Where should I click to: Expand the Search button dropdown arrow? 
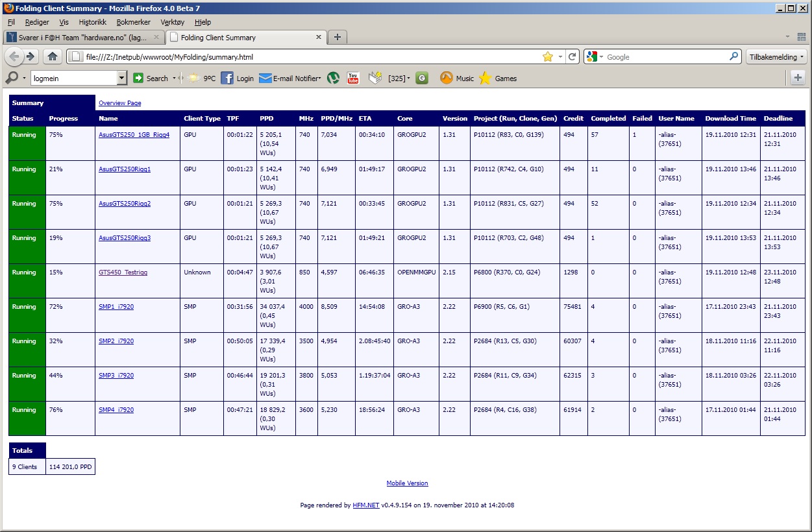174,79
